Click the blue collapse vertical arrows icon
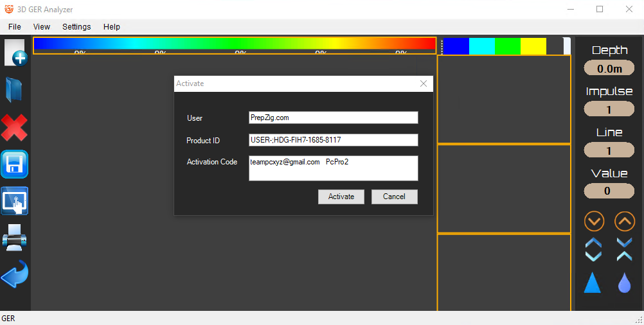 624,250
